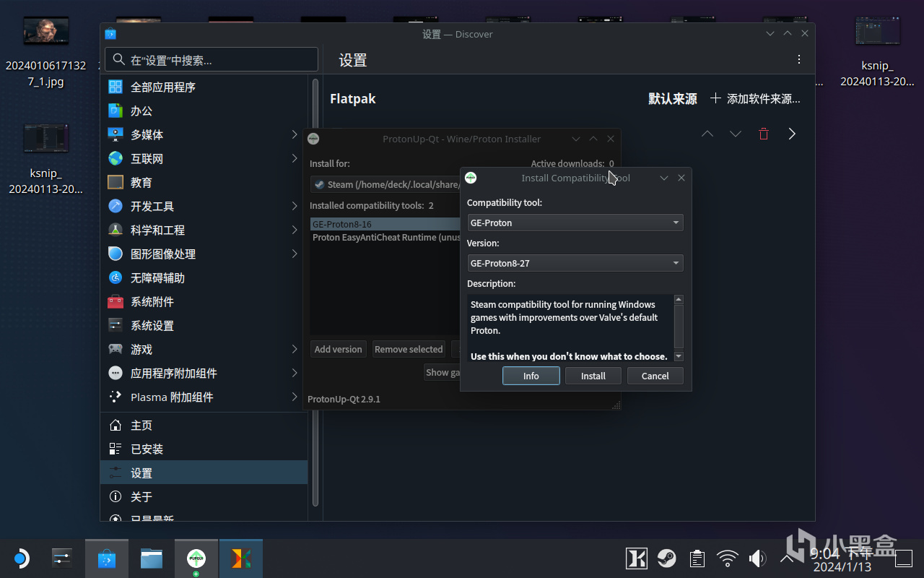Expand the 科学和工程 category
Image resolution: width=924 pixels, height=578 pixels.
(295, 230)
